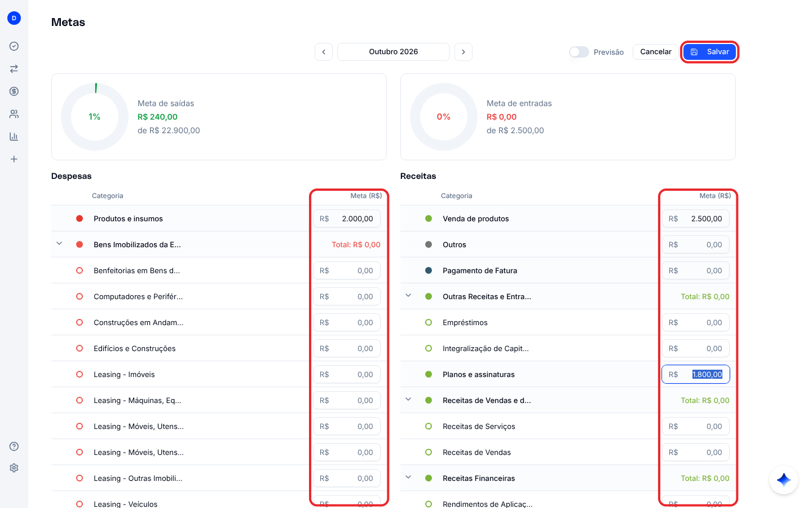The height and width of the screenshot is (508, 812).
Task: Open the bar chart reports sidebar icon
Action: pyautogui.click(x=14, y=137)
